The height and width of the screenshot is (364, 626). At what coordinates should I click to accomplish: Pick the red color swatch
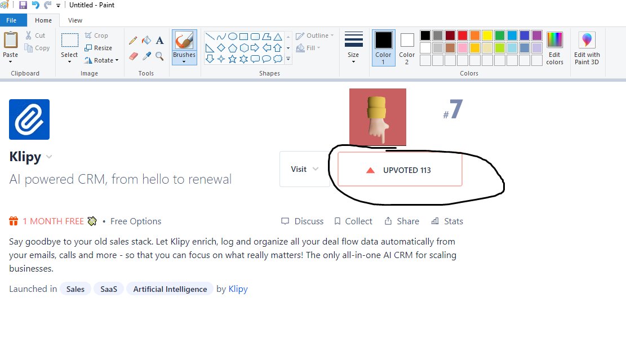(463, 35)
